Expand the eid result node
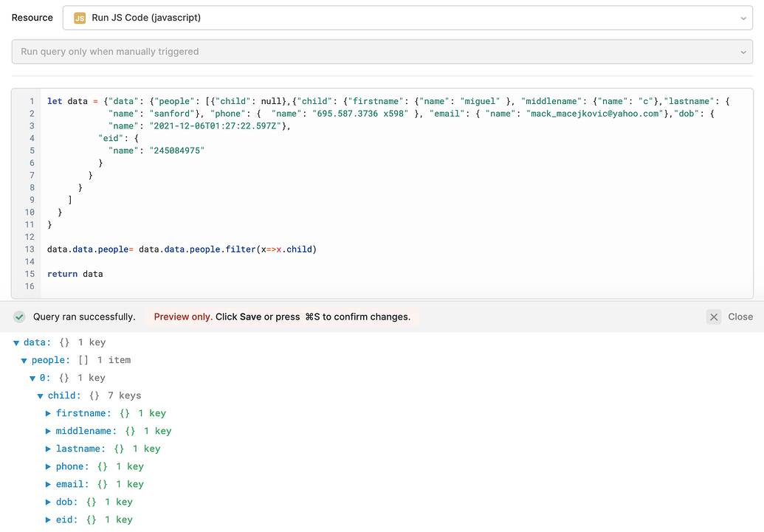 coord(48,519)
